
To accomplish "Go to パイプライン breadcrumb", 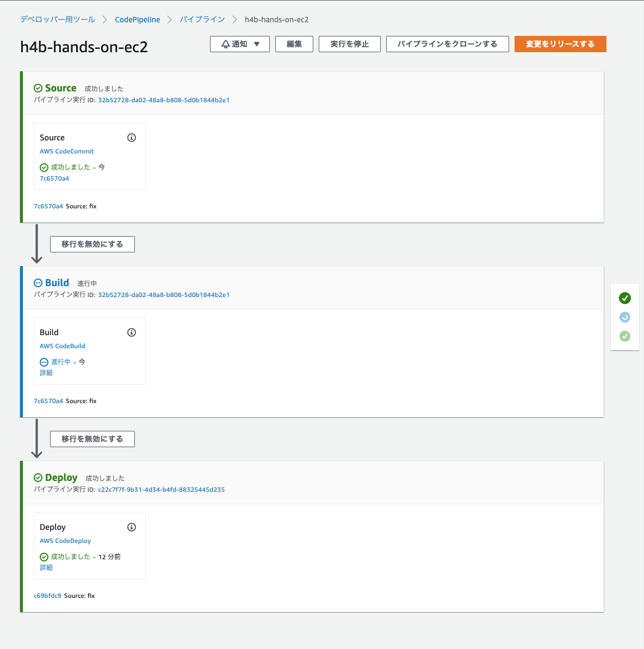I will tap(202, 20).
